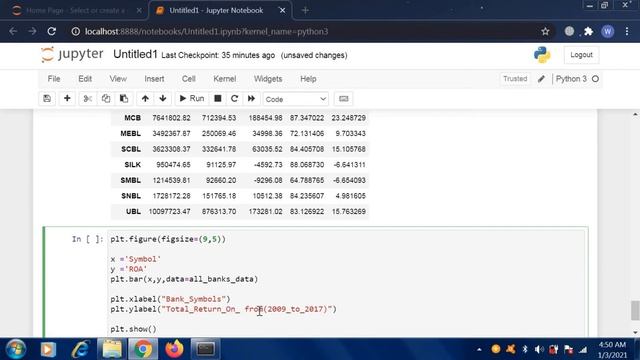The image size is (640, 360).
Task: Open the Help menu
Action: (308, 79)
